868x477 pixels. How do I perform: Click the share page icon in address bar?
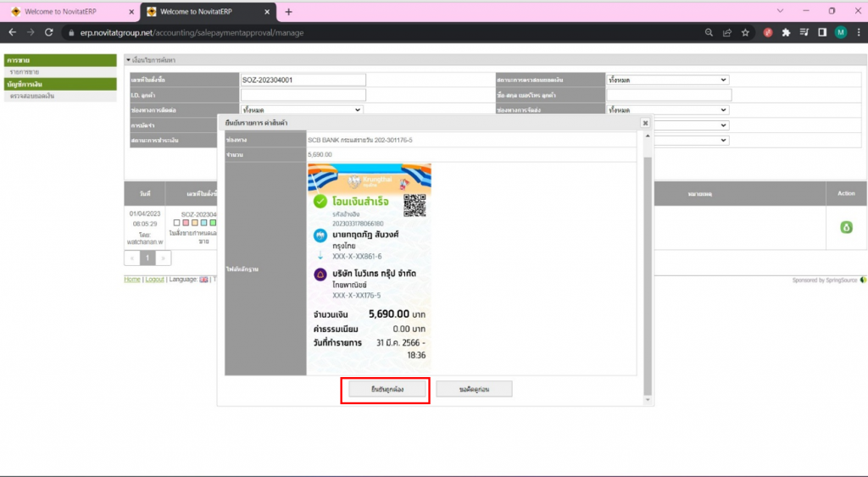[x=726, y=32]
